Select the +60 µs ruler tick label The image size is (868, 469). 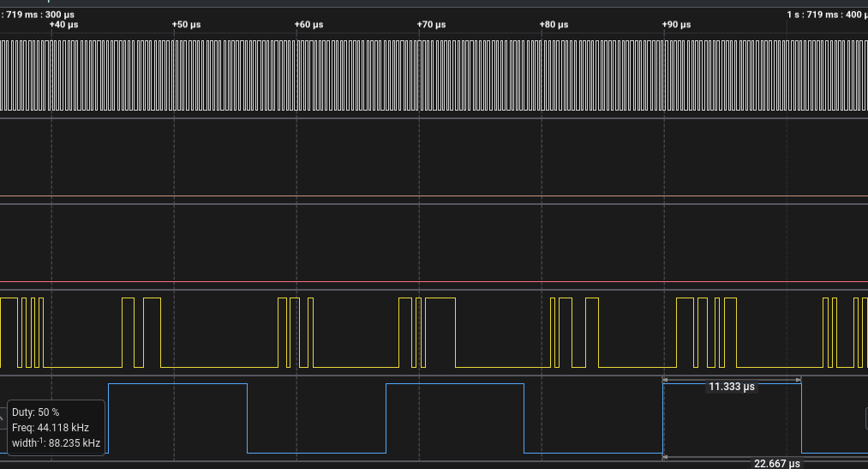(x=308, y=25)
